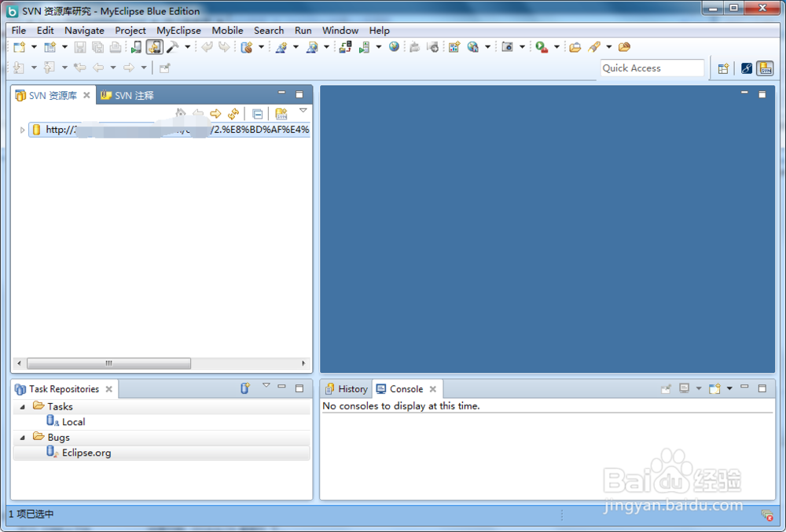Toggle the highlighted mobile refresh toolbar button
The height and width of the screenshot is (532, 786).
coord(154,47)
